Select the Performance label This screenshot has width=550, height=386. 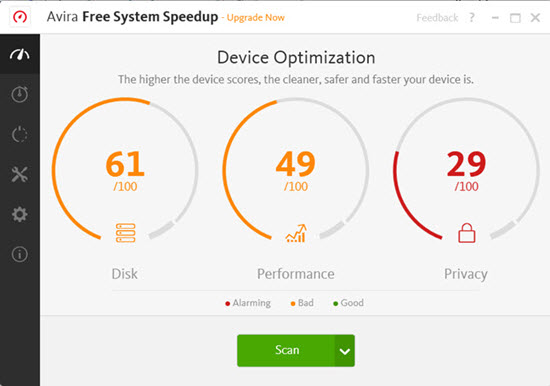[x=296, y=274]
